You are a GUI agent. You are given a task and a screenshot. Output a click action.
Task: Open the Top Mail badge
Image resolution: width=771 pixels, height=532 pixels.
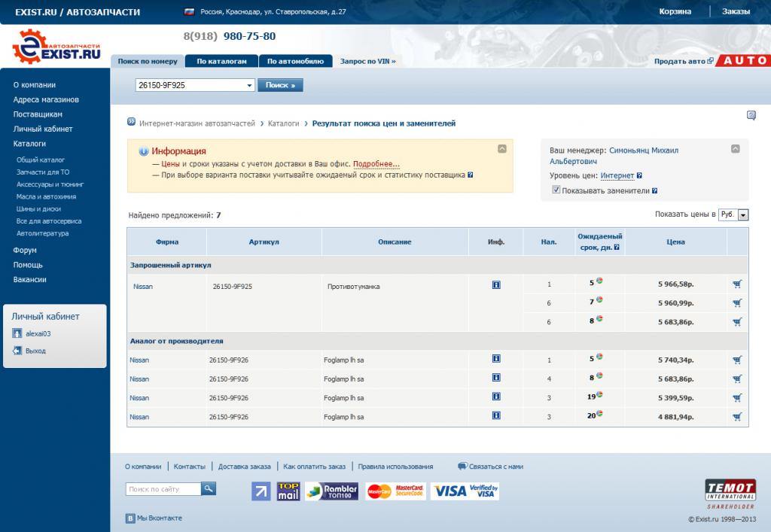[x=288, y=491]
